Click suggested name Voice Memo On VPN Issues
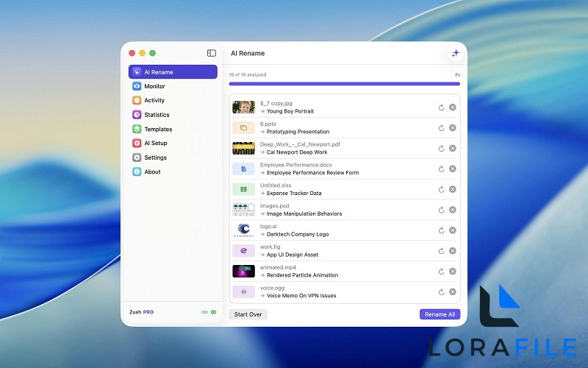The height and width of the screenshot is (368, 588). pos(301,296)
